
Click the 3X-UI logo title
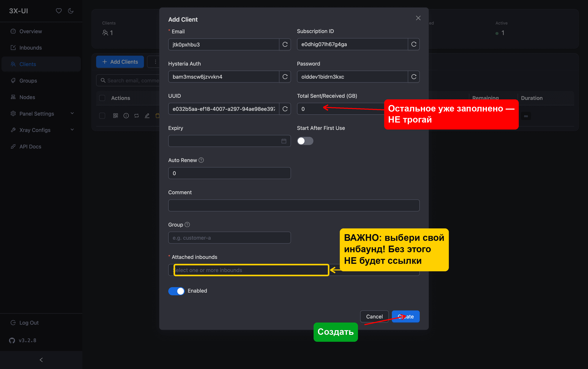[19, 11]
